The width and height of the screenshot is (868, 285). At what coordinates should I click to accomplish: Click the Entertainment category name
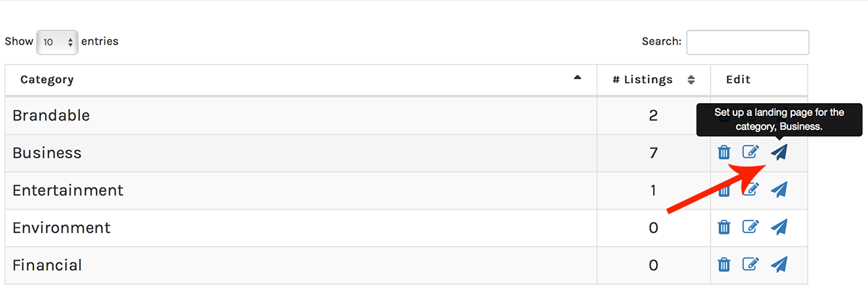[x=68, y=191]
